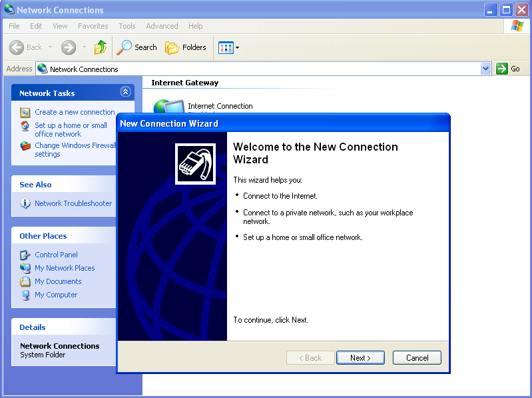Click the See Also panel header
The image size is (532, 398).
(64, 185)
